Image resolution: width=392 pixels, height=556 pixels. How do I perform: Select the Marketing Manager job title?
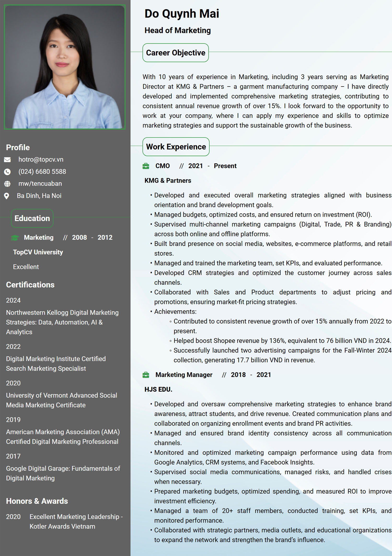184,375
